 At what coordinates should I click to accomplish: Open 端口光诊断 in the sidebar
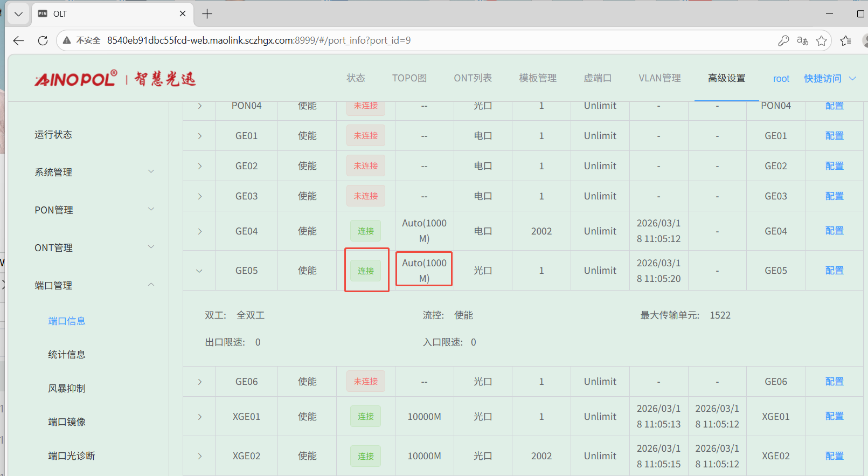[72, 456]
